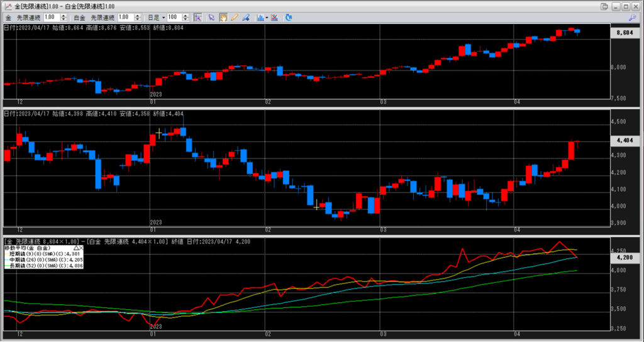Click 先限連続 label next to 金
Screen dimensions: 644x342
[28, 18]
